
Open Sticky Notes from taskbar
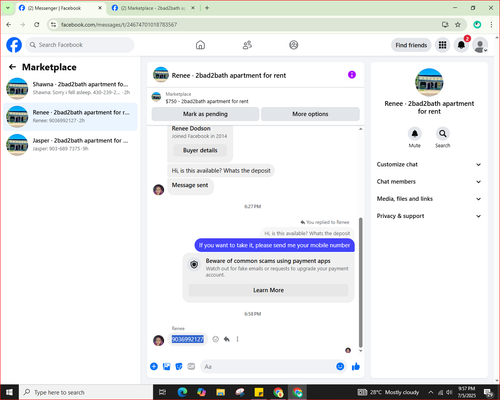point(259,392)
